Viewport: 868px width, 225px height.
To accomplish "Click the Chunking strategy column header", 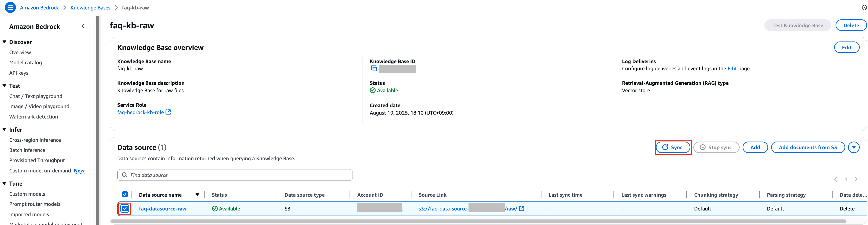I will tap(716, 195).
